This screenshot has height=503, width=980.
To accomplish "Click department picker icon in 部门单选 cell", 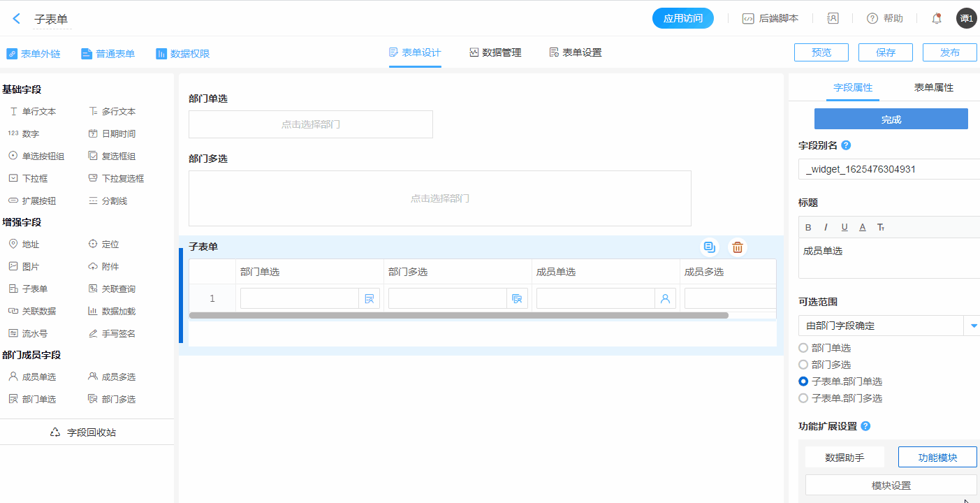I will (370, 299).
